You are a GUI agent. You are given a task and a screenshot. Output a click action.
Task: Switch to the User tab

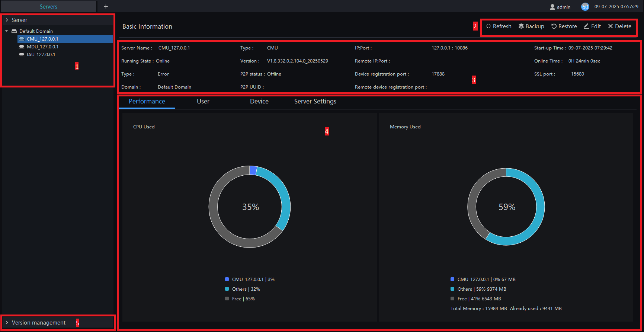[x=203, y=102]
